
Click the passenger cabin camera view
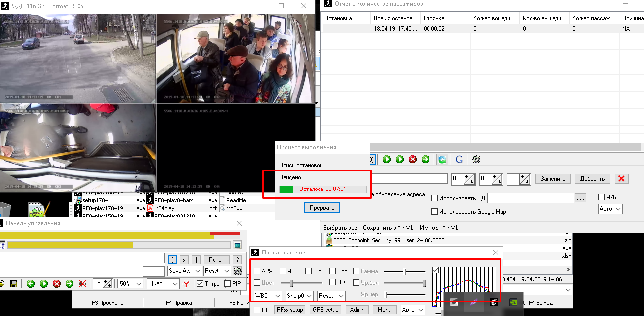click(x=236, y=58)
